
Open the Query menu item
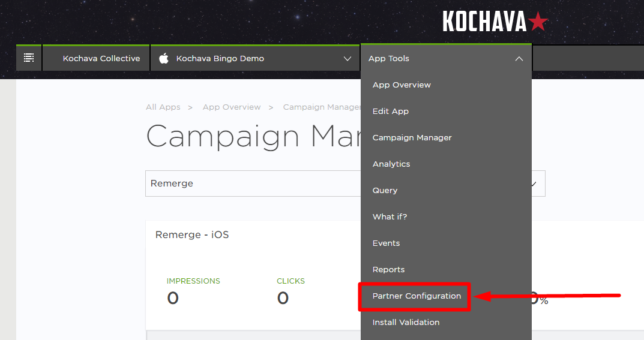click(385, 190)
